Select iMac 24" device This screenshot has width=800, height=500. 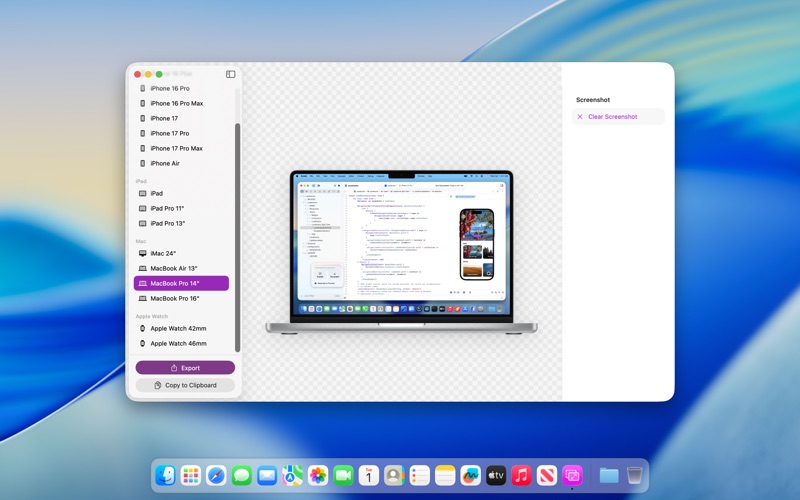point(181,254)
